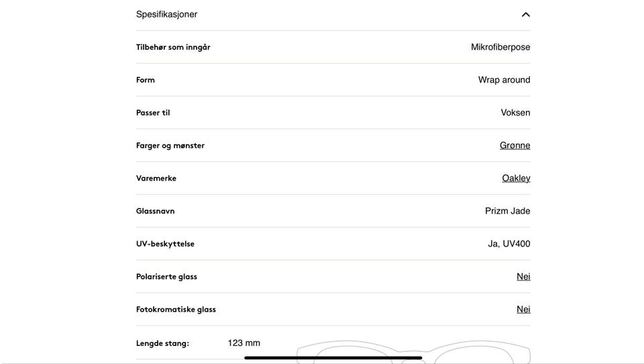Click the home indicator bar at bottom
The height and width of the screenshot is (364, 644).
coord(333,358)
